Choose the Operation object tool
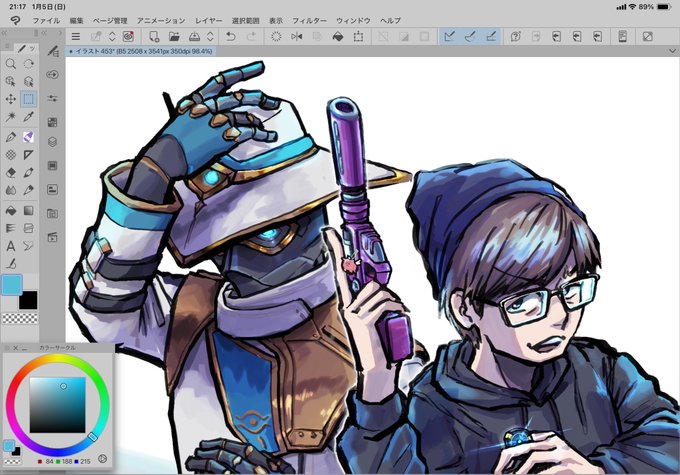The width and height of the screenshot is (680, 475). tap(11, 82)
